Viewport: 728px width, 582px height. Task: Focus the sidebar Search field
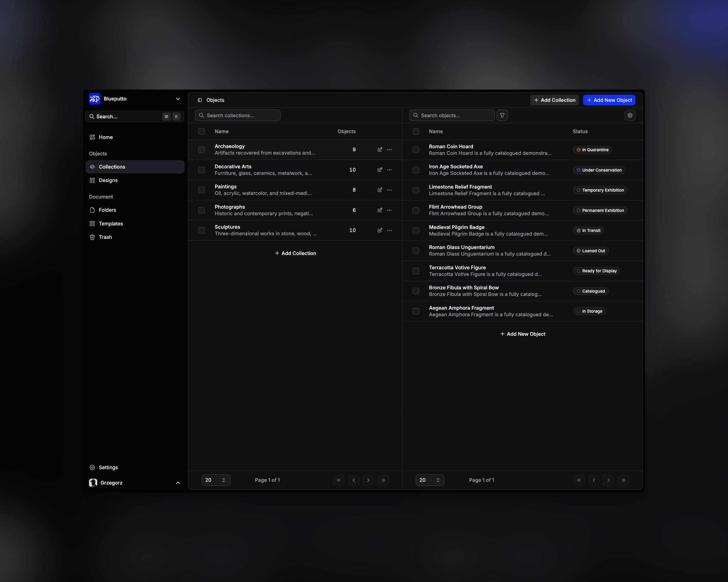coord(135,116)
